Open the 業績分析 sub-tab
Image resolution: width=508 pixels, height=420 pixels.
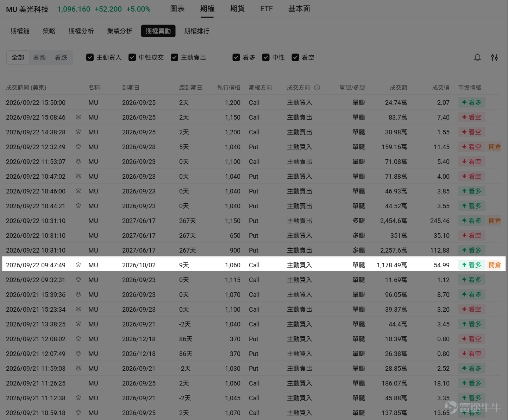120,31
